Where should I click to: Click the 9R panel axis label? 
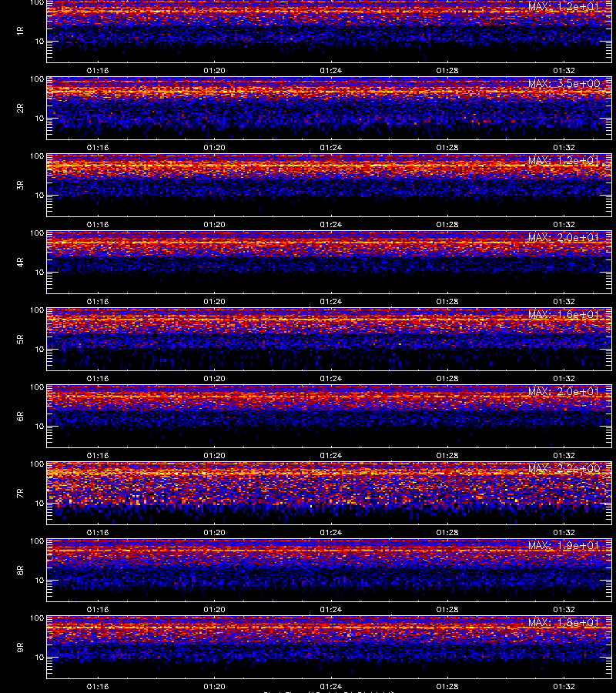coord(20,647)
